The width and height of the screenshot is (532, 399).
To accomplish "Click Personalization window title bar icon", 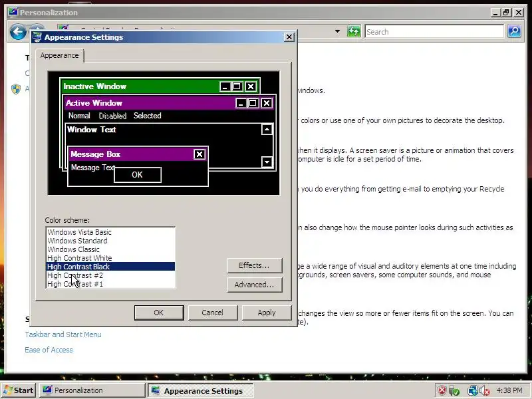I will (x=13, y=12).
